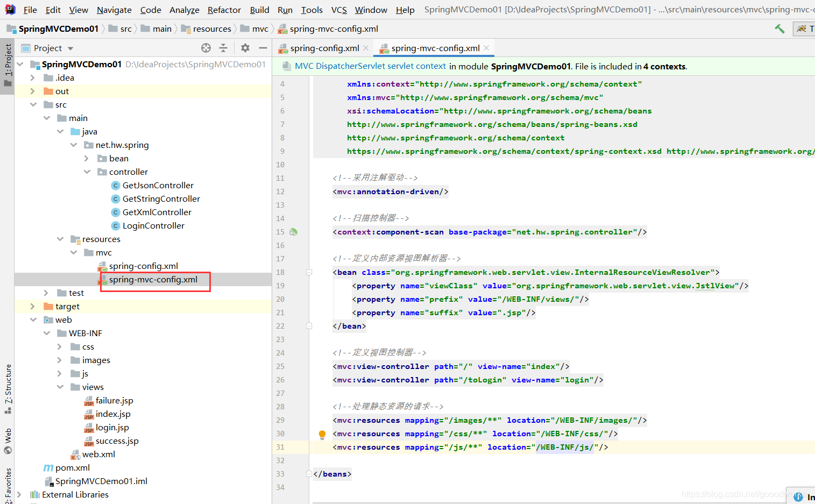The height and width of the screenshot is (504, 815).
Task: Expand the target folder
Action: pos(33,307)
